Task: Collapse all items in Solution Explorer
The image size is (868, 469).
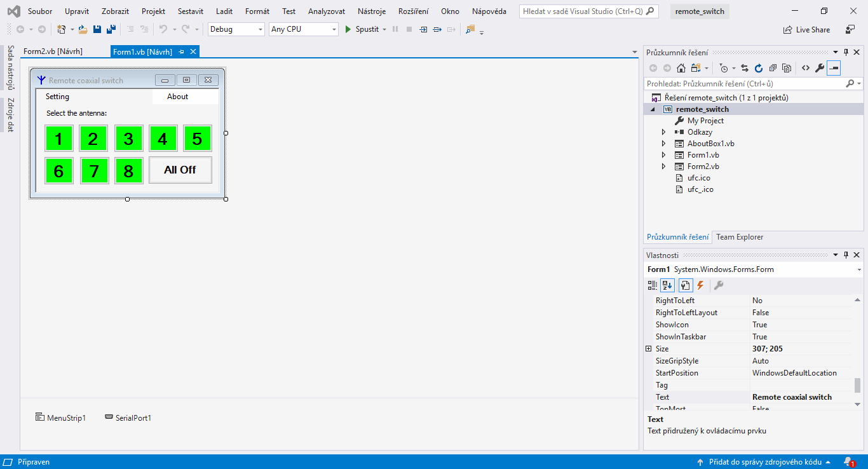Action: [x=773, y=68]
